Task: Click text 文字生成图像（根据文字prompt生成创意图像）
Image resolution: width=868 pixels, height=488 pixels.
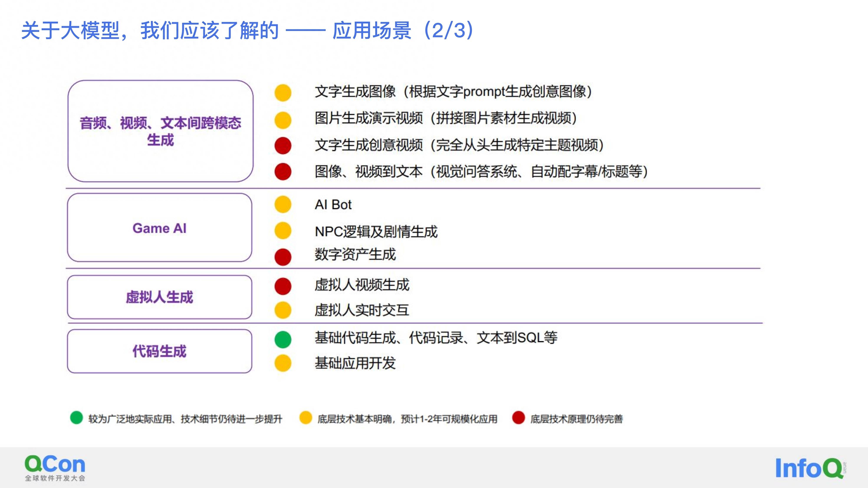Action: tap(453, 92)
